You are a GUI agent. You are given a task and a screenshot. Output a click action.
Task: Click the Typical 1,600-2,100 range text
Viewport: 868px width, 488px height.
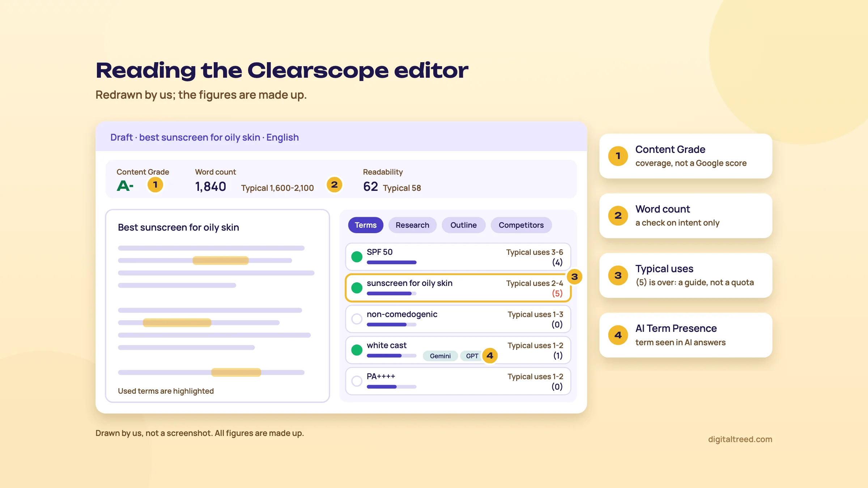click(x=277, y=188)
